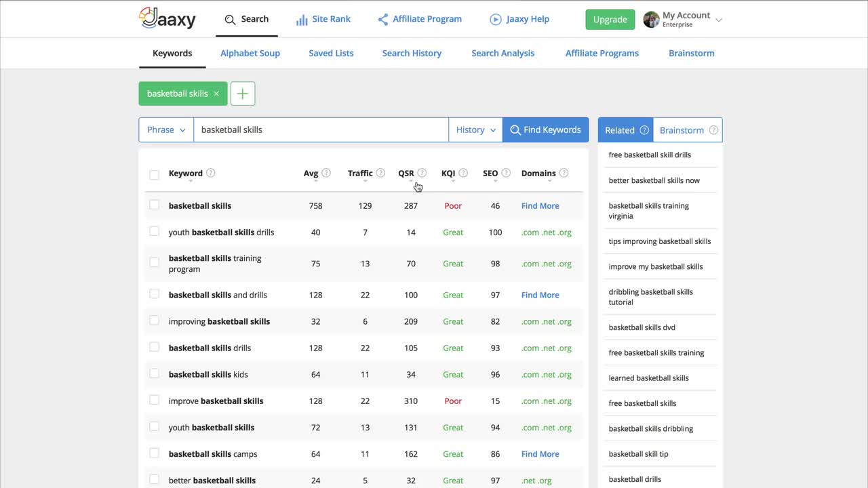
Task: Click Find More for basketball skills camps
Action: click(540, 454)
